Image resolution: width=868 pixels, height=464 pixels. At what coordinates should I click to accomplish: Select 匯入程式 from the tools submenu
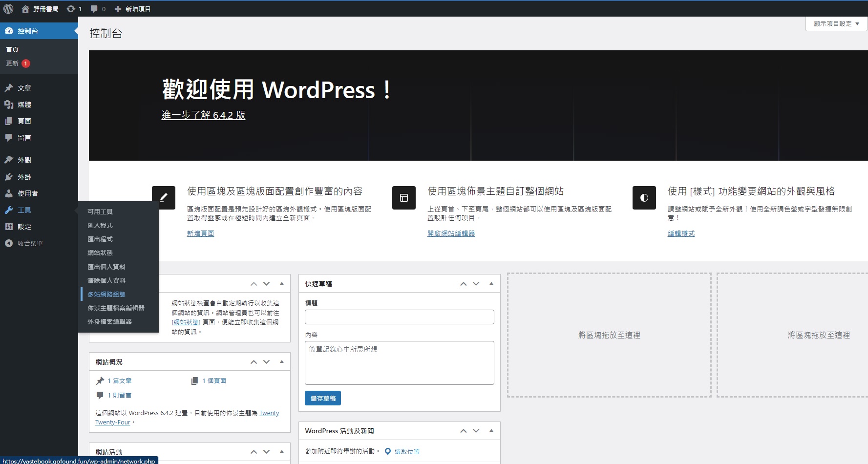coord(100,225)
